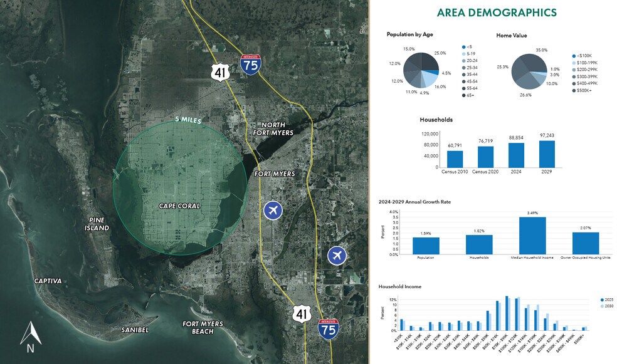Click the '76,719' households value
This screenshot has height=364, width=617.
click(x=485, y=141)
